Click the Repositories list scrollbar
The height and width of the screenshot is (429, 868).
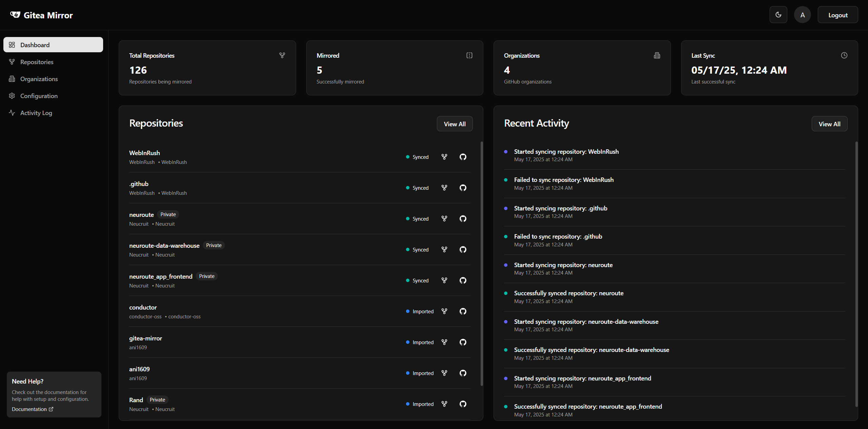[x=481, y=263]
